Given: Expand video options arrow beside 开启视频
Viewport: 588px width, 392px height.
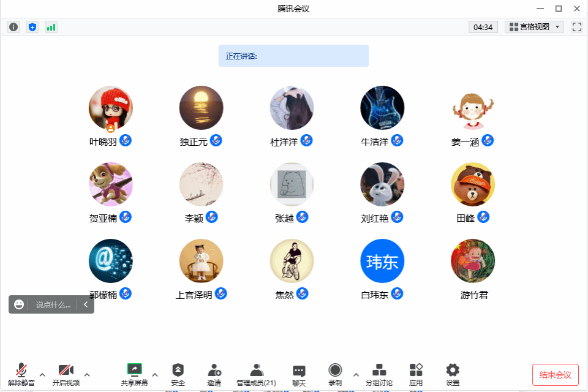Looking at the screenshot, I should click(x=87, y=374).
